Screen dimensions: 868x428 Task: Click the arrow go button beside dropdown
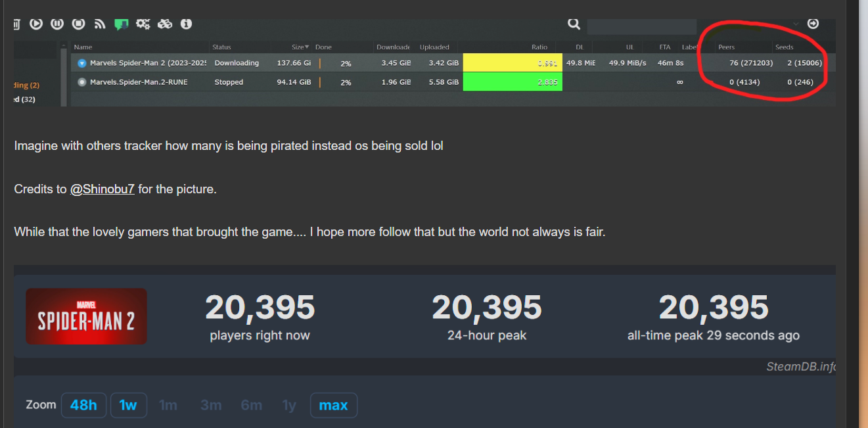point(813,24)
